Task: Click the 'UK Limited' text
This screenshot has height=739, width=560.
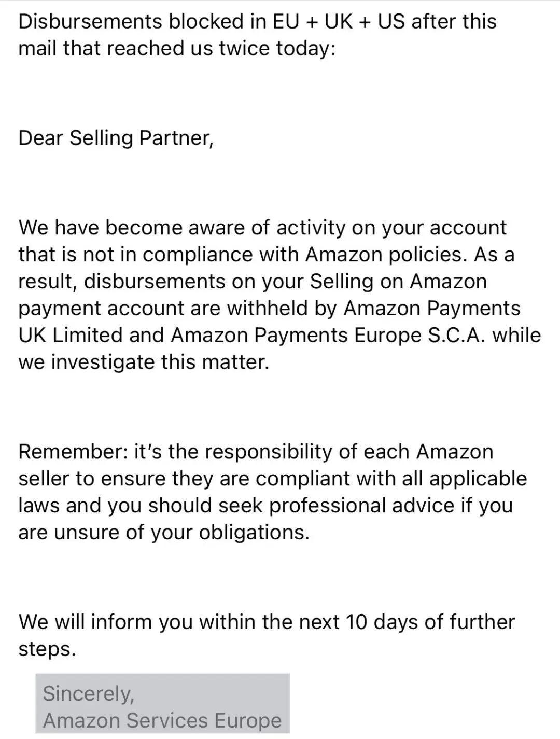Action: pyautogui.click(x=71, y=336)
